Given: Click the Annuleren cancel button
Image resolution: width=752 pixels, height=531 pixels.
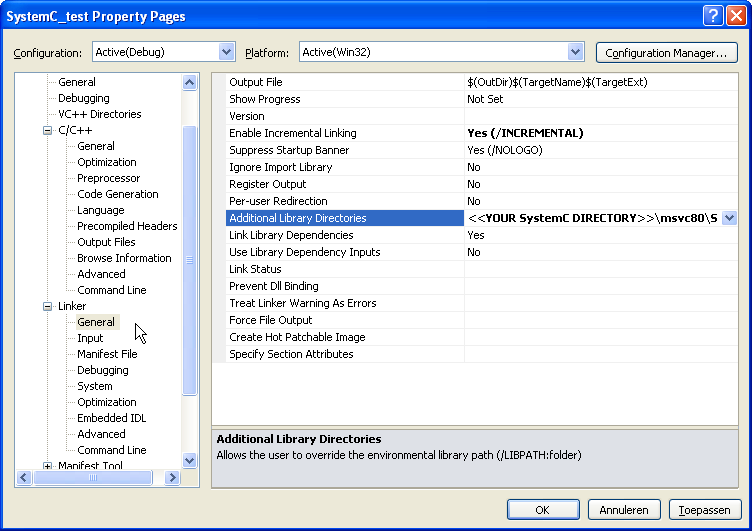Looking at the screenshot, I should (x=624, y=510).
